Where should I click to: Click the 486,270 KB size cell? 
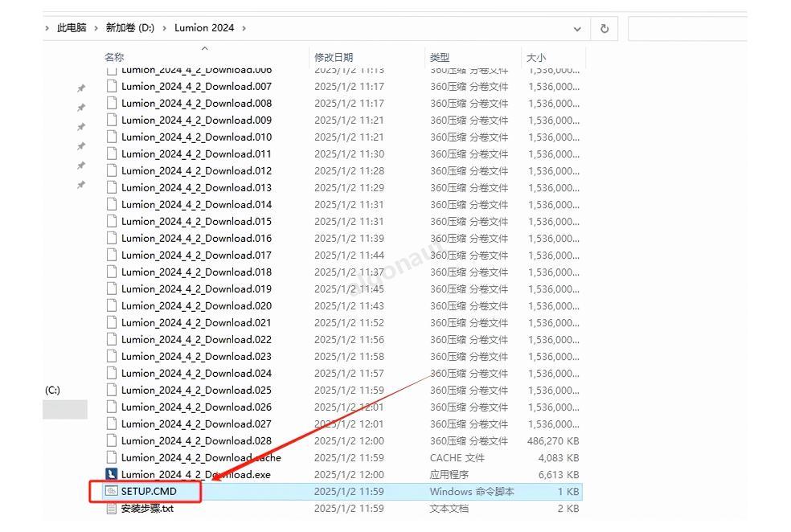(553, 440)
